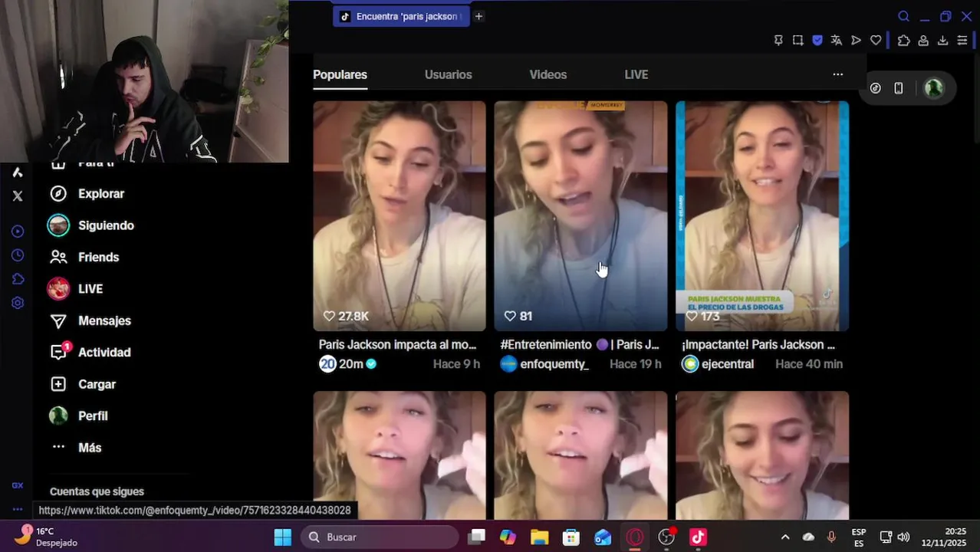Toggle the blue ad-blocker shield
The image size is (980, 552).
pos(817,41)
